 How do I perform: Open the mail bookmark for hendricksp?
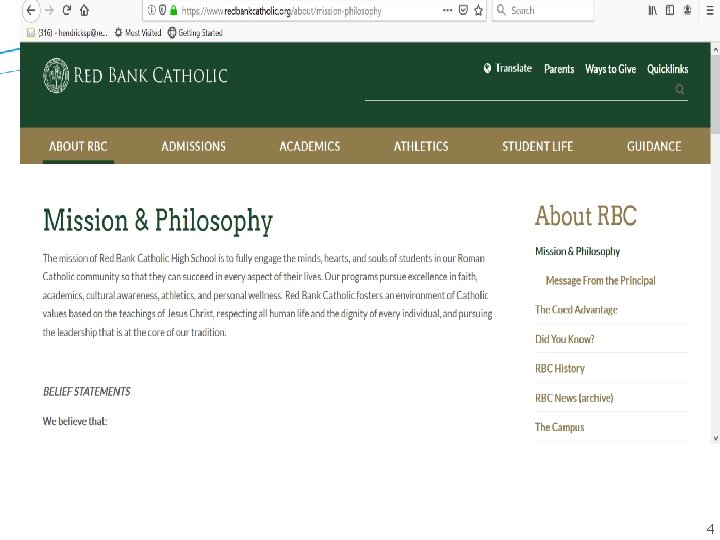point(67,33)
